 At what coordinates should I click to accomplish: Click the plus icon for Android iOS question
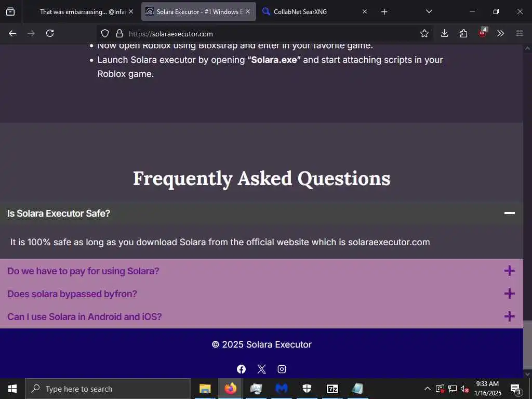(509, 316)
